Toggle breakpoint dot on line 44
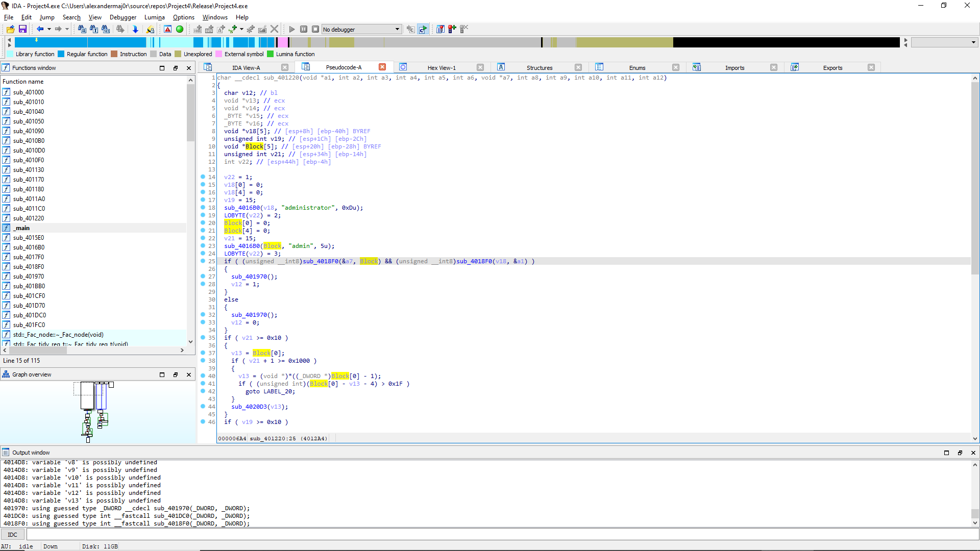The width and height of the screenshot is (980, 551). click(203, 407)
